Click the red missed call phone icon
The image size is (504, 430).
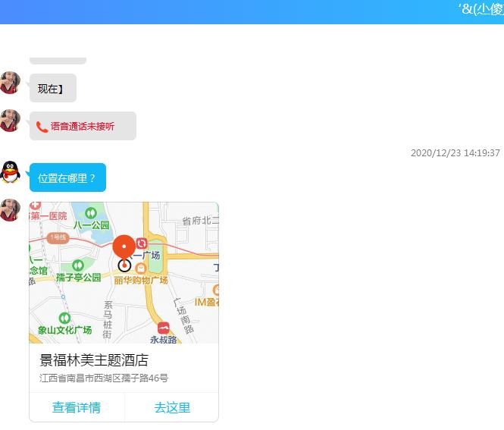click(42, 127)
